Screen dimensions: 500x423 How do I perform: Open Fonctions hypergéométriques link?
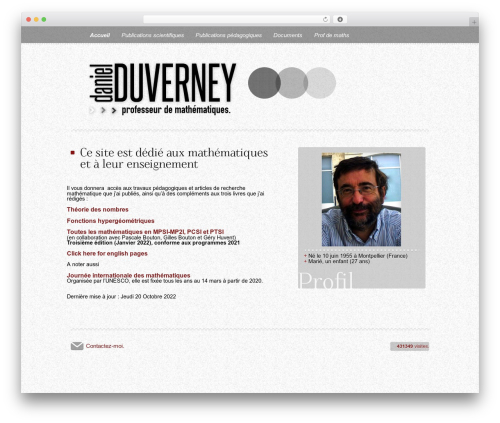coord(110,221)
